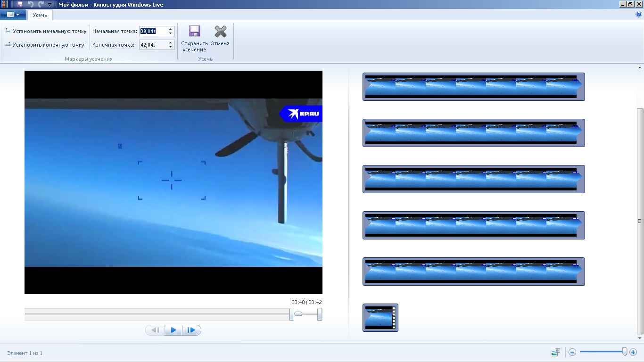Select the last short clip thumbnail on the storyboard
Image resolution: width=644 pixels, height=362 pixels.
pos(380,317)
